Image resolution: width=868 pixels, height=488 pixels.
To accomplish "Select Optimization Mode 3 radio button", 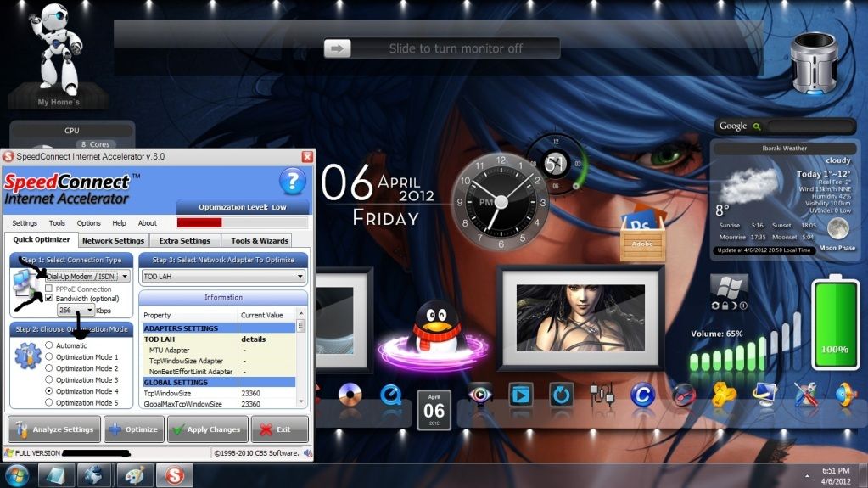I will point(48,379).
